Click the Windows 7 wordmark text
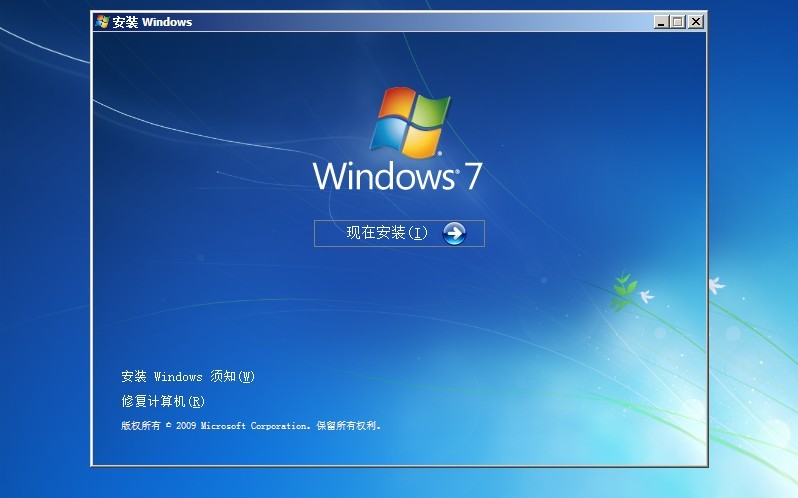 point(397,177)
